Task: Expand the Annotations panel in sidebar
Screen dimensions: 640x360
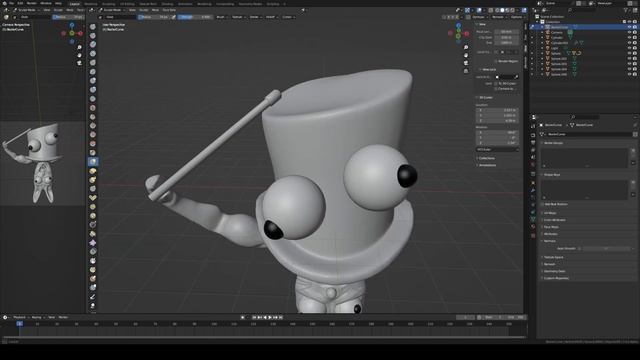Action: pos(487,165)
